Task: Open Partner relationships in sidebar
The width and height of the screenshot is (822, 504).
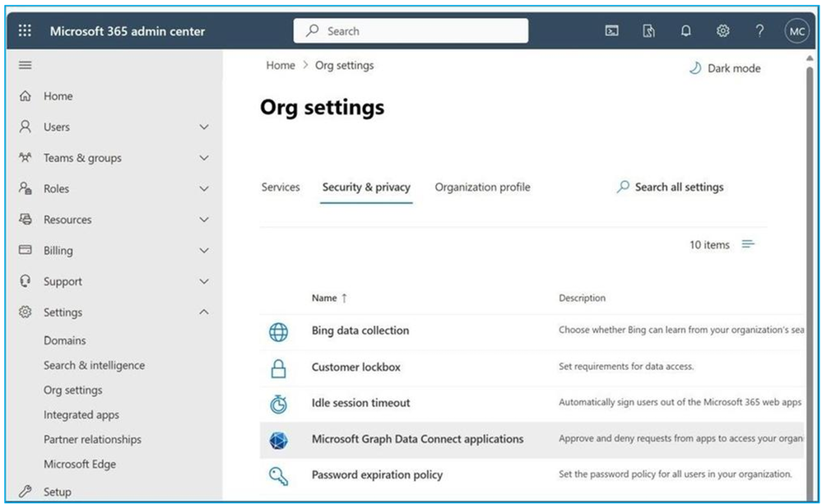Action: (92, 439)
